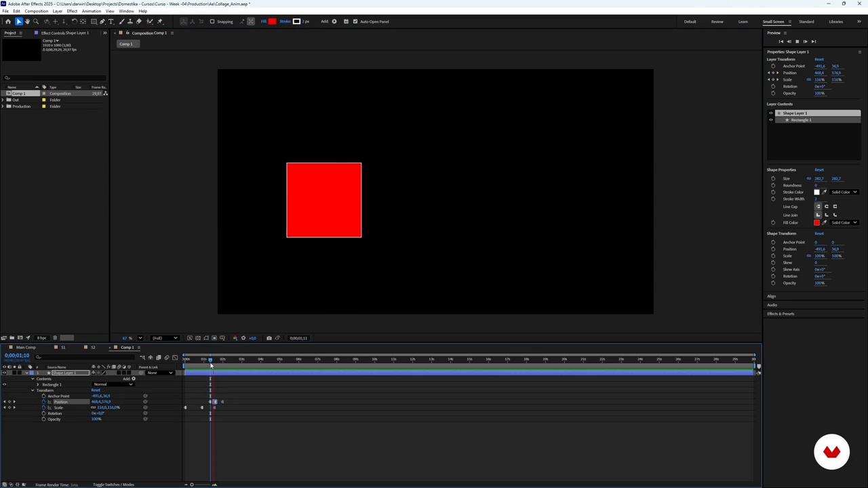Click the red Fill color swatch in toolbar
868x488 pixels.
(272, 22)
